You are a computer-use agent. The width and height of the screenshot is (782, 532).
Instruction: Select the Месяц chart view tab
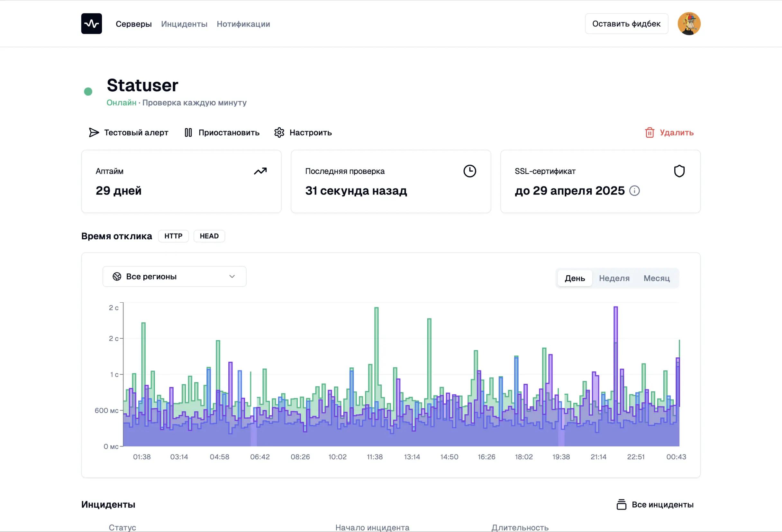pyautogui.click(x=657, y=278)
